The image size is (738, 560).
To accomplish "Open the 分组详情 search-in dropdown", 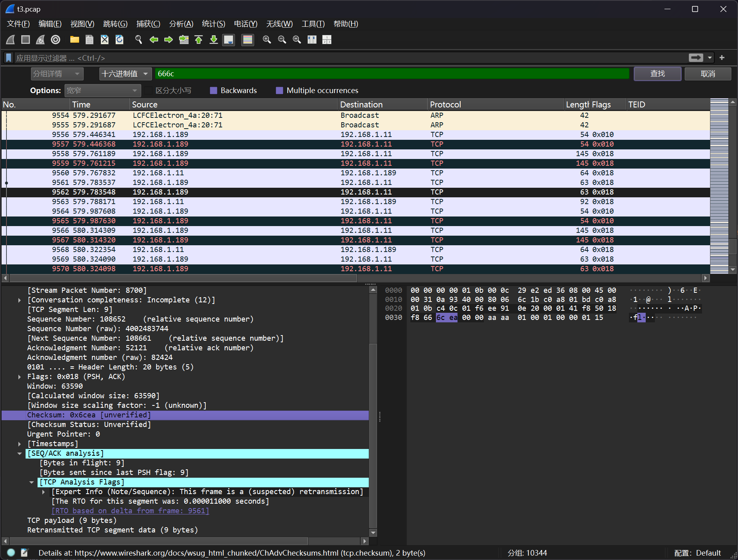I will point(57,74).
